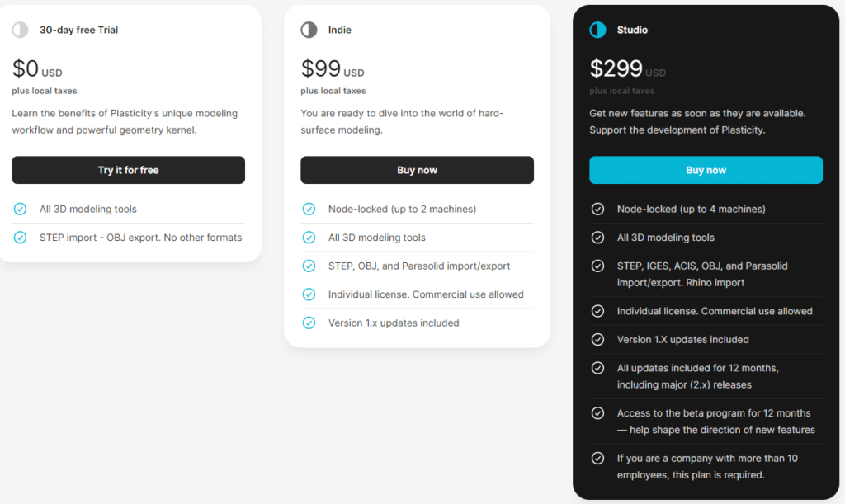Click the cyan half-circle icon beside Studio

[x=597, y=30]
